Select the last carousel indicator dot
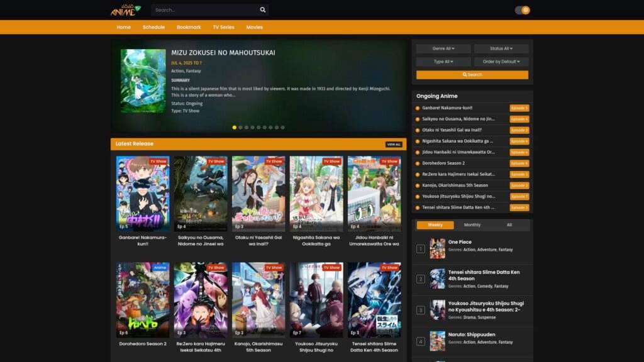 282,128
